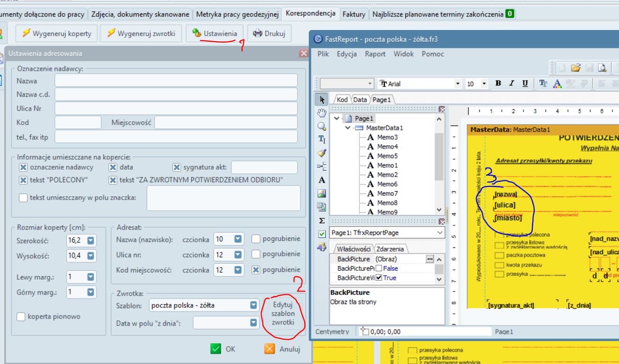Select the picture object tool
619x364 pixels.
(322, 193)
